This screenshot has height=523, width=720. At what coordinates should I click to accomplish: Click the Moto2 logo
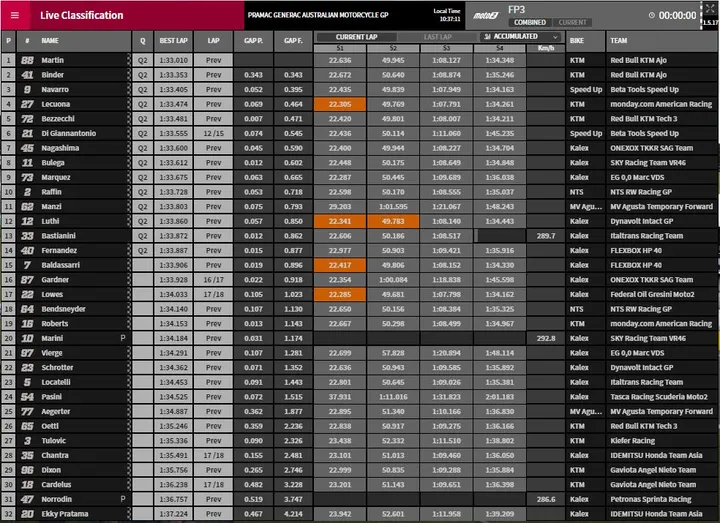point(485,16)
